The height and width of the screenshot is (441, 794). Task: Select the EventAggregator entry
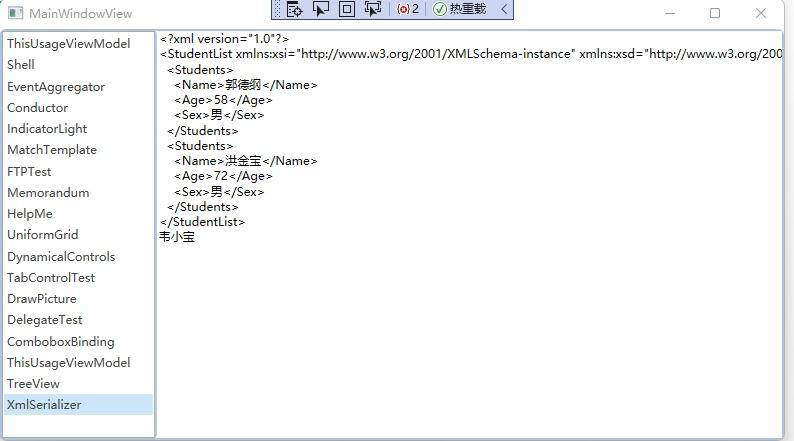click(78, 87)
